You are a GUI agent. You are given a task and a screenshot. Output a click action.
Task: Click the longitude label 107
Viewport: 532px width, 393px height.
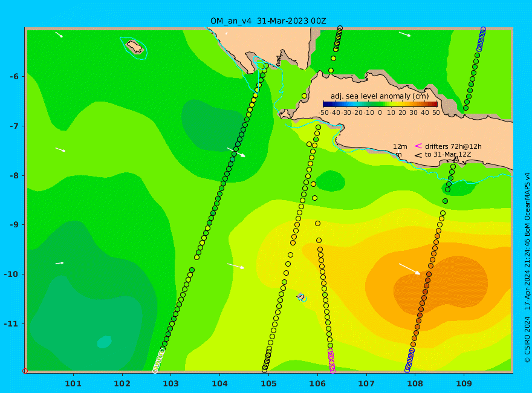click(x=366, y=383)
